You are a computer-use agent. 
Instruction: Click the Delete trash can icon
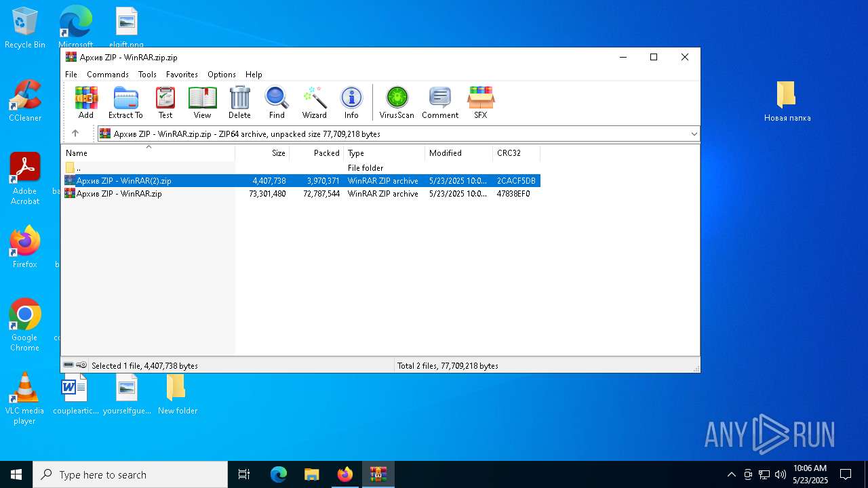pyautogui.click(x=239, y=103)
